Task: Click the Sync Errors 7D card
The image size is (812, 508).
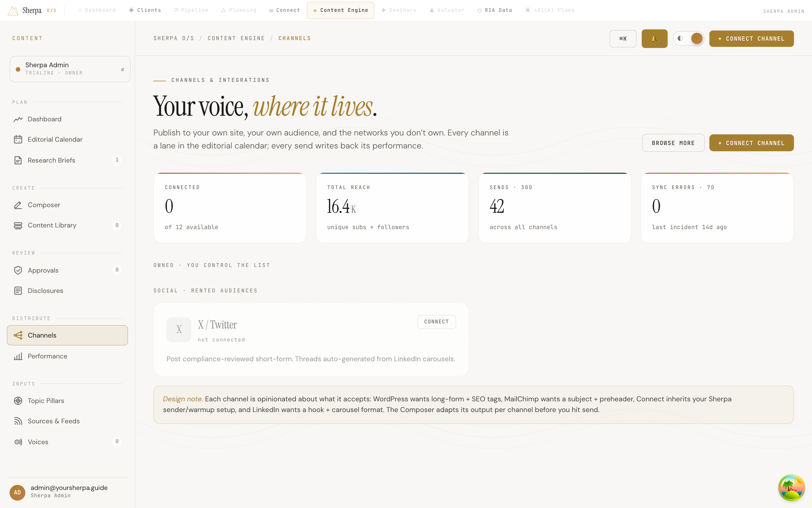Action: [x=717, y=208]
